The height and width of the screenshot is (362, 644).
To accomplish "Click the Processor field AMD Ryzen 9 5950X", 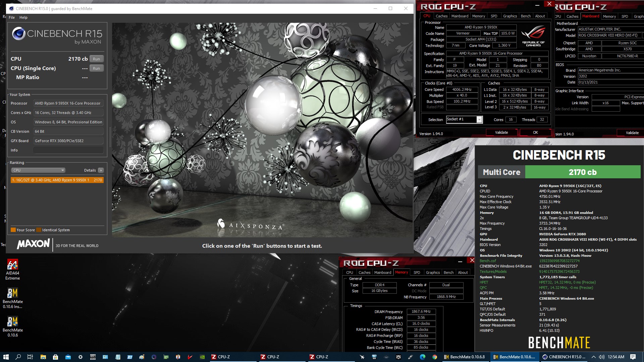I will coord(68,103).
